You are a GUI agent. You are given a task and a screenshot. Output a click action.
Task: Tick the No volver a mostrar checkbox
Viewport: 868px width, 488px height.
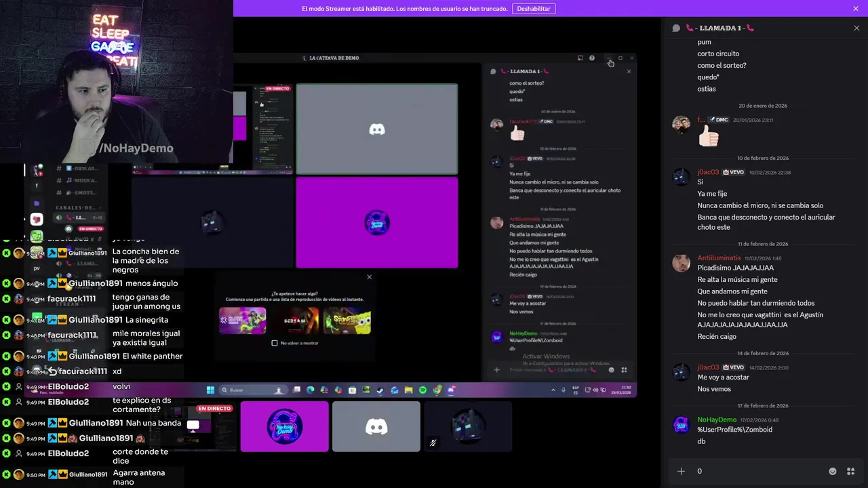[x=275, y=343]
